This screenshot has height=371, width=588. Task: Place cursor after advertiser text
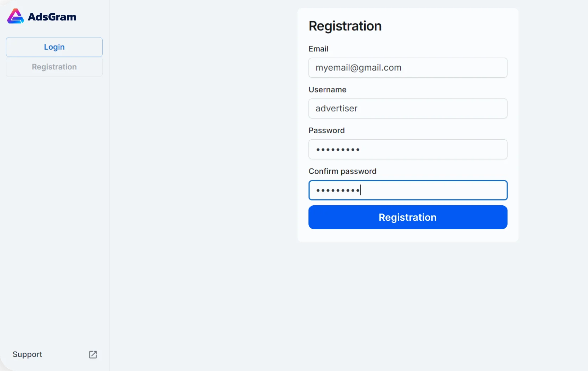[x=358, y=109]
